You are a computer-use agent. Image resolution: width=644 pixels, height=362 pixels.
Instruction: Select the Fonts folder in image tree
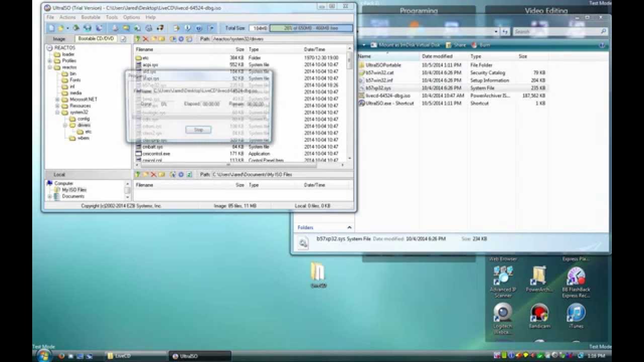click(75, 80)
